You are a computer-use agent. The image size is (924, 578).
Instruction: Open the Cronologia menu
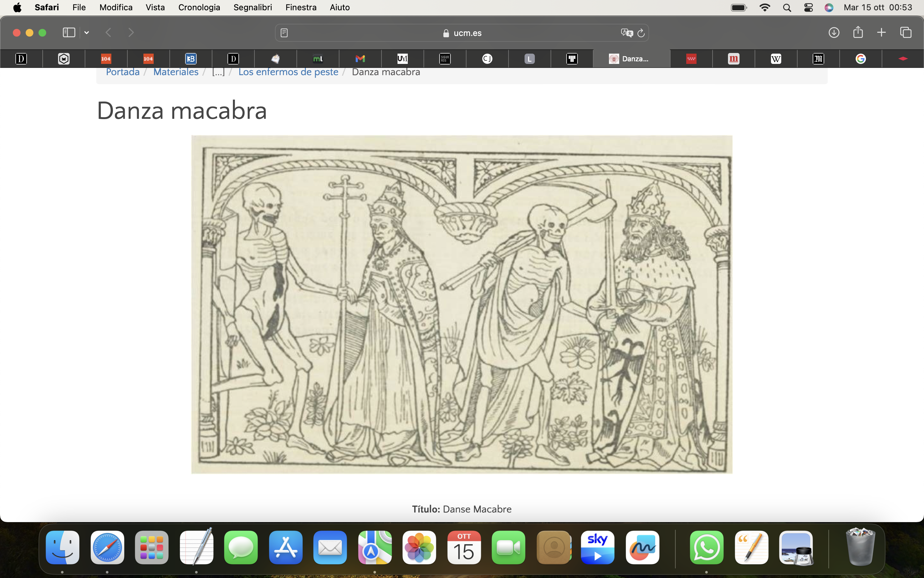point(199,7)
